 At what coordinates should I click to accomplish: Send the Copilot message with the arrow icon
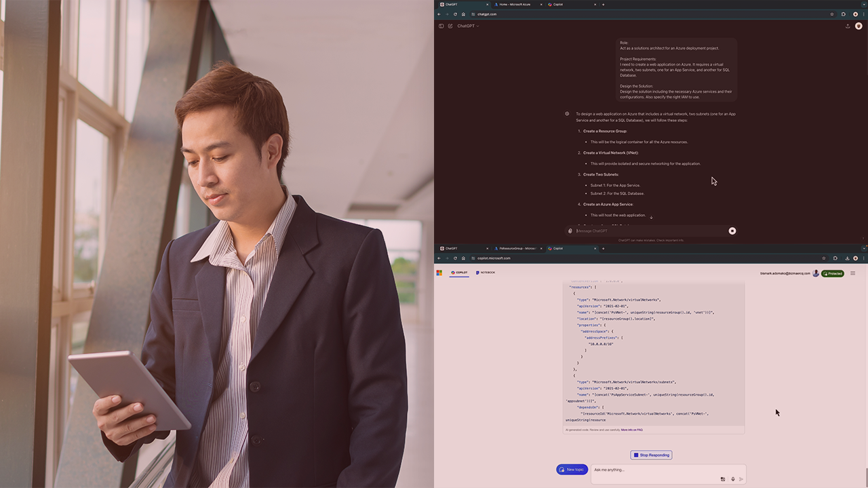[741, 479]
